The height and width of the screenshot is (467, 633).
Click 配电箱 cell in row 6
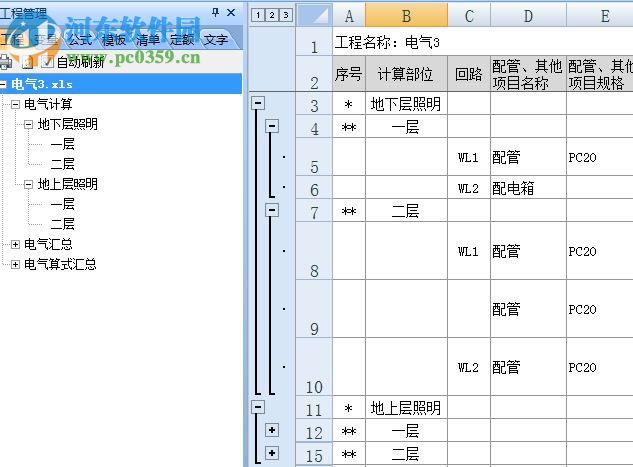coord(528,188)
